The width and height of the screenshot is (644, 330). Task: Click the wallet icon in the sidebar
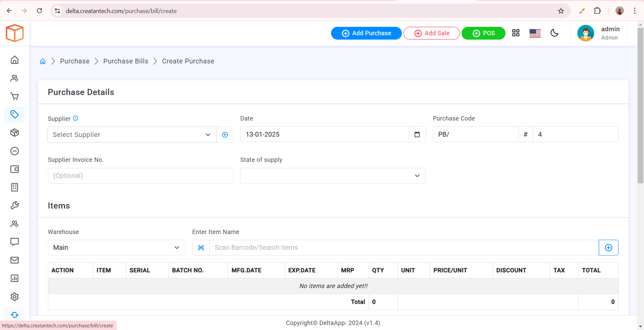[x=14, y=169]
